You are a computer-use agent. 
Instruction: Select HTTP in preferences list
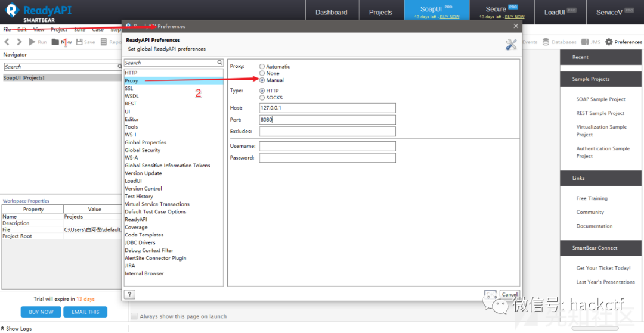[174, 73]
